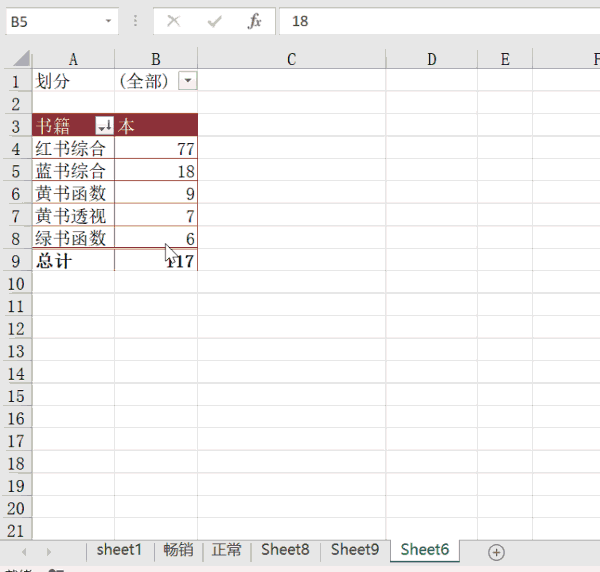Select column E header

coord(505,59)
